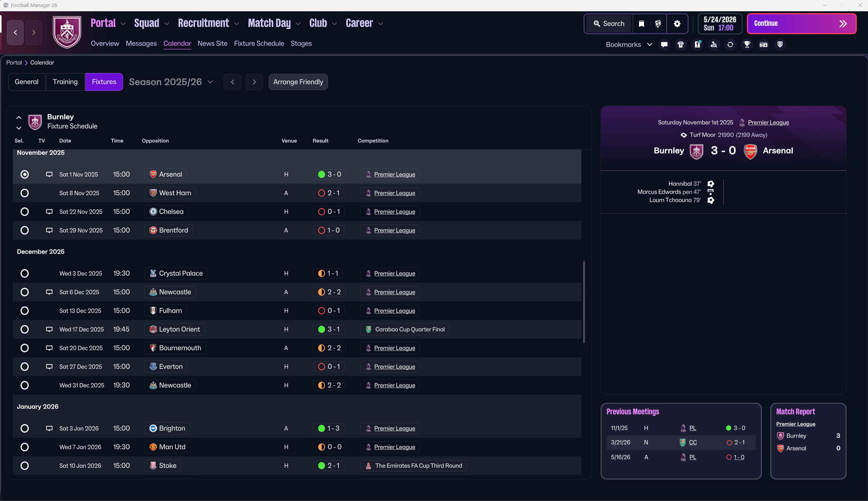Click the fixture list vertical scrollbar
The height and width of the screenshot is (501, 868).
[584, 302]
